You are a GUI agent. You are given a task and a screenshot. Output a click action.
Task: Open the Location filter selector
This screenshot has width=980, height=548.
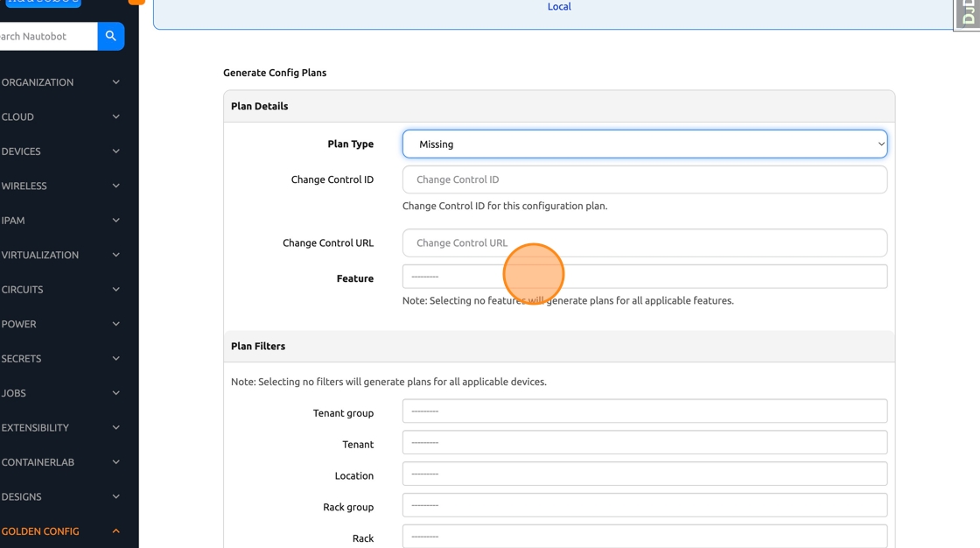pyautogui.click(x=644, y=474)
